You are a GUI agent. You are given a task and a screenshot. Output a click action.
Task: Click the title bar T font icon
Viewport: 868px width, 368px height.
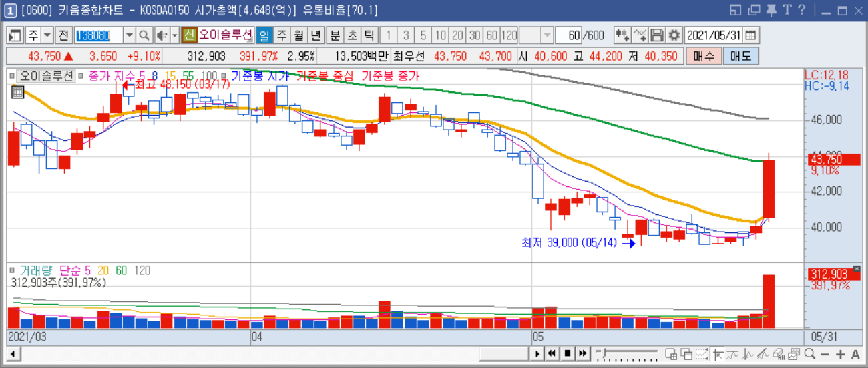(787, 9)
